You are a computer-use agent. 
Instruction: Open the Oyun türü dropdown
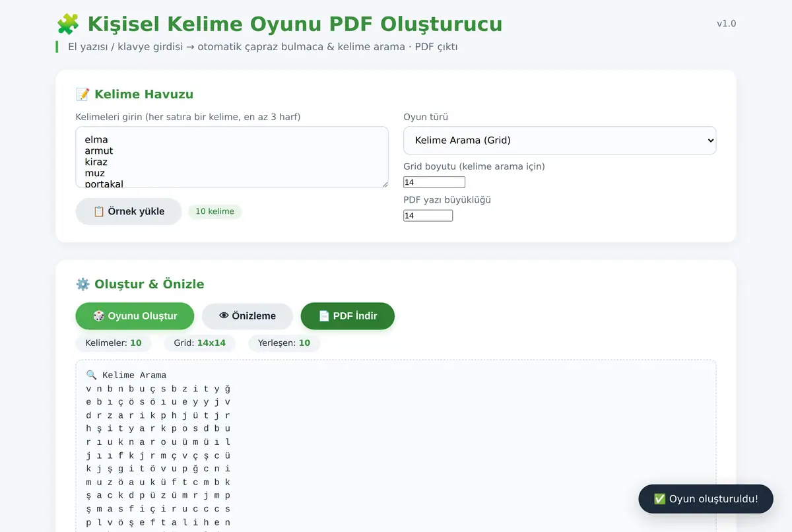(x=560, y=141)
